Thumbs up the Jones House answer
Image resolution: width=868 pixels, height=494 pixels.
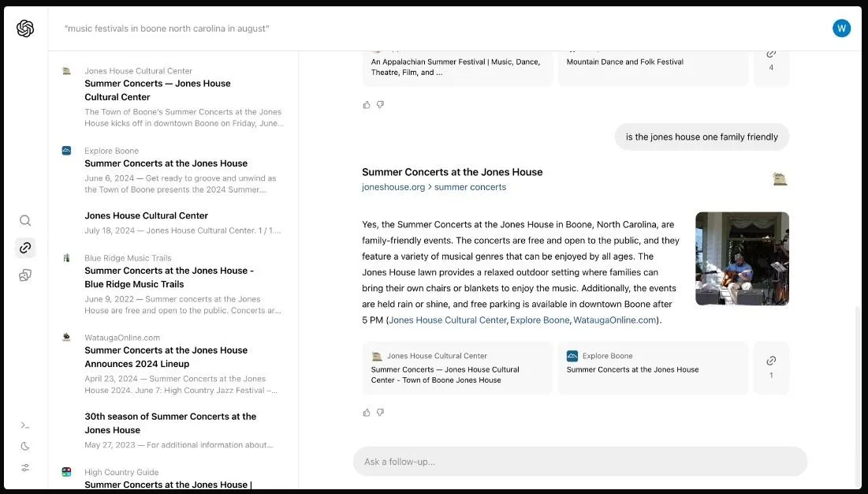(367, 413)
